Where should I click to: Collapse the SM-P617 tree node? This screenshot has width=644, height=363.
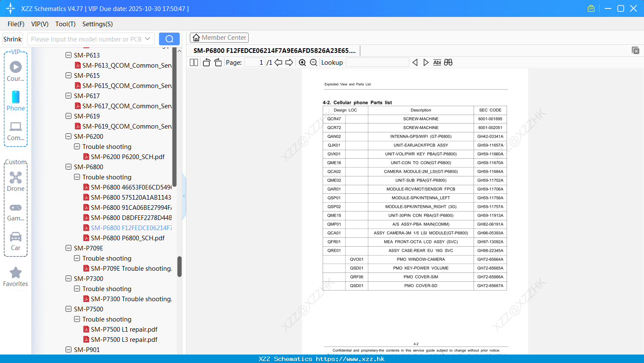coord(69,96)
